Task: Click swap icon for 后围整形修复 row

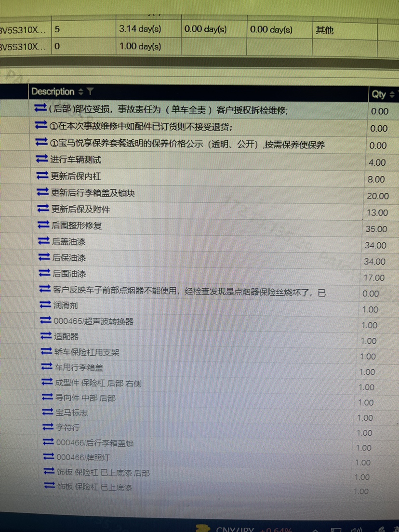Action: pos(43,225)
